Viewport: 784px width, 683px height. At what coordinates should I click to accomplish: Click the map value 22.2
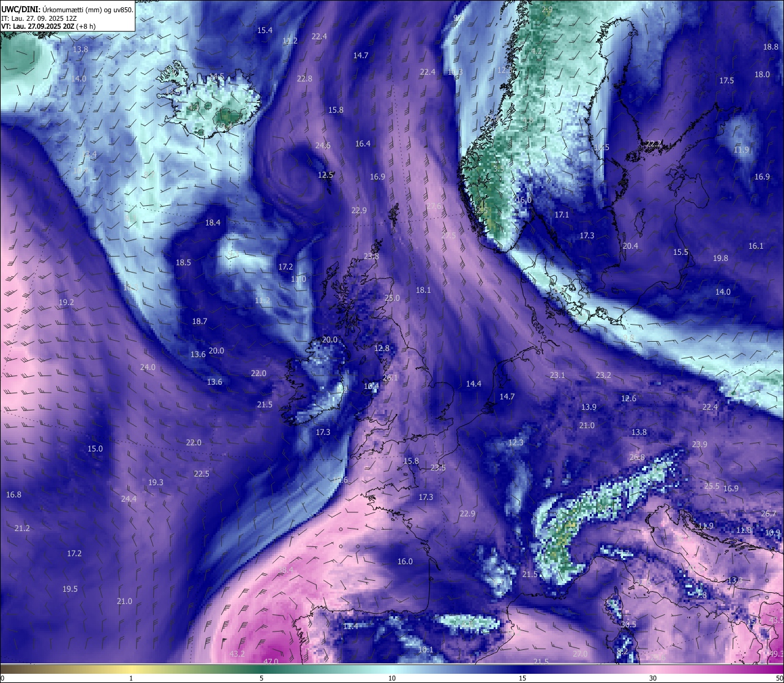[x=654, y=143]
